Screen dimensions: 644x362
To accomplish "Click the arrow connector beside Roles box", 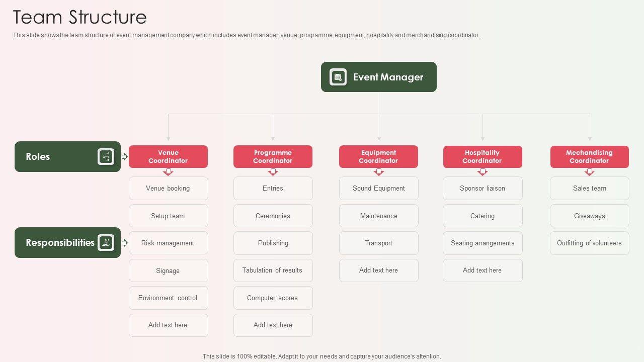I will coord(124,157).
